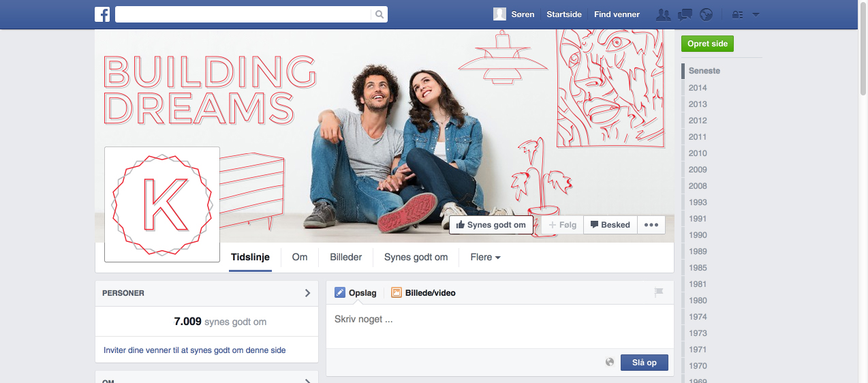Viewport: 868px width, 383px height.
Task: Jump to 1981 in timeline
Action: [x=698, y=284]
